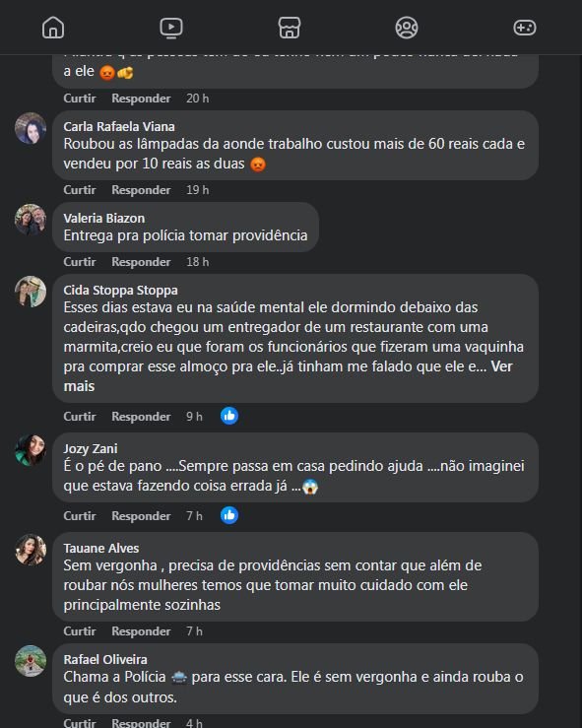Expand Cida Stoppa's comment with Ver mais
The height and width of the screenshot is (728, 582).
pyautogui.click(x=288, y=376)
